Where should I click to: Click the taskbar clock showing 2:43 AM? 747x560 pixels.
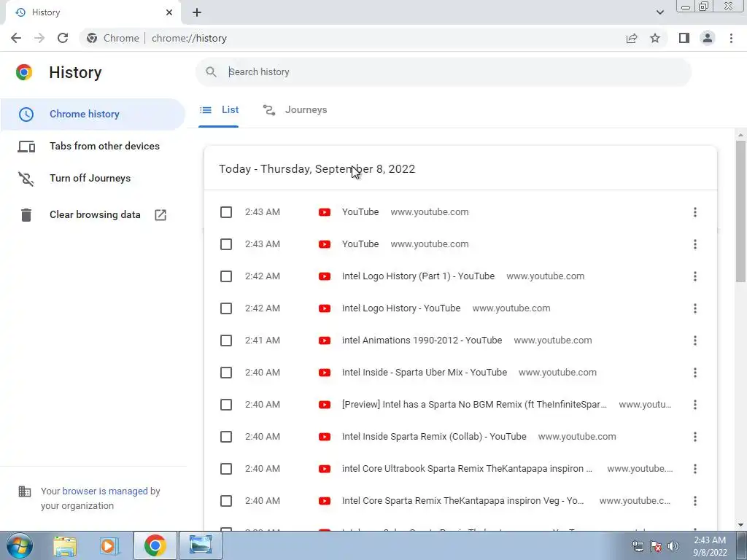click(710, 546)
